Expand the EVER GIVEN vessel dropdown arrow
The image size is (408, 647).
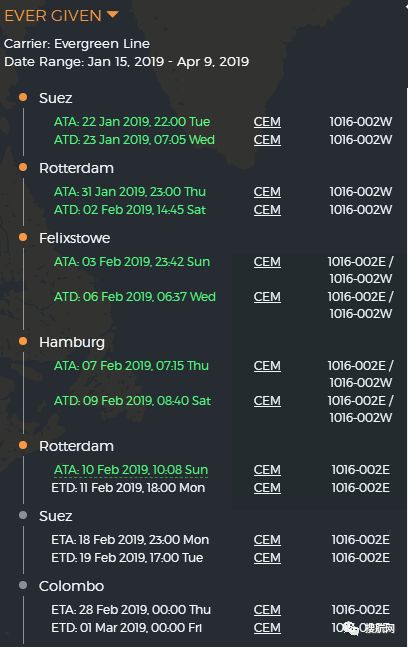point(113,15)
